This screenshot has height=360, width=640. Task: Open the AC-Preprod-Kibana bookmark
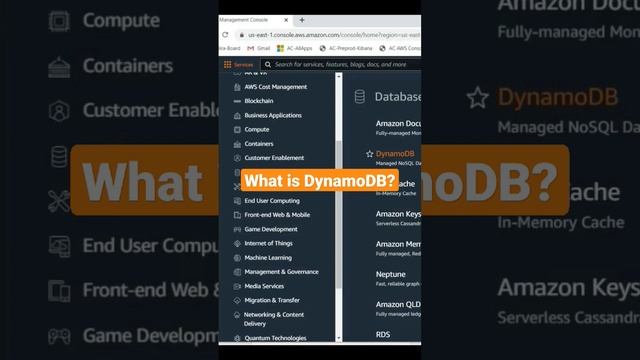[346, 49]
